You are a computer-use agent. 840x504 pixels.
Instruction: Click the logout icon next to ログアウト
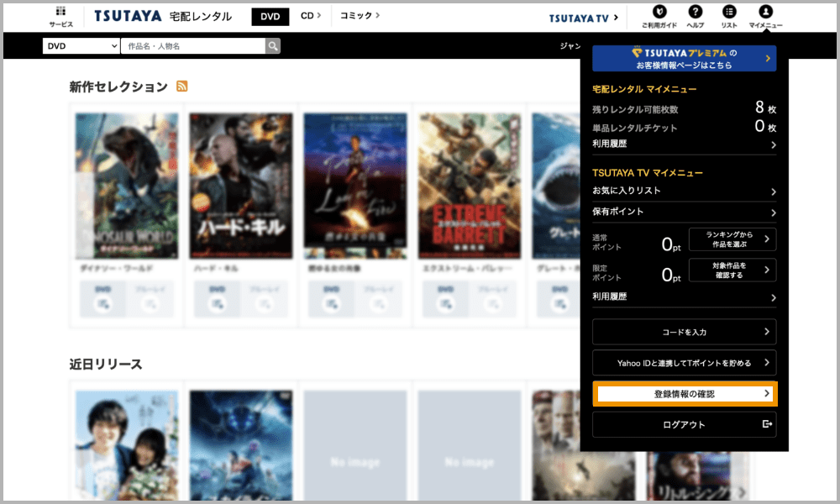point(766,424)
